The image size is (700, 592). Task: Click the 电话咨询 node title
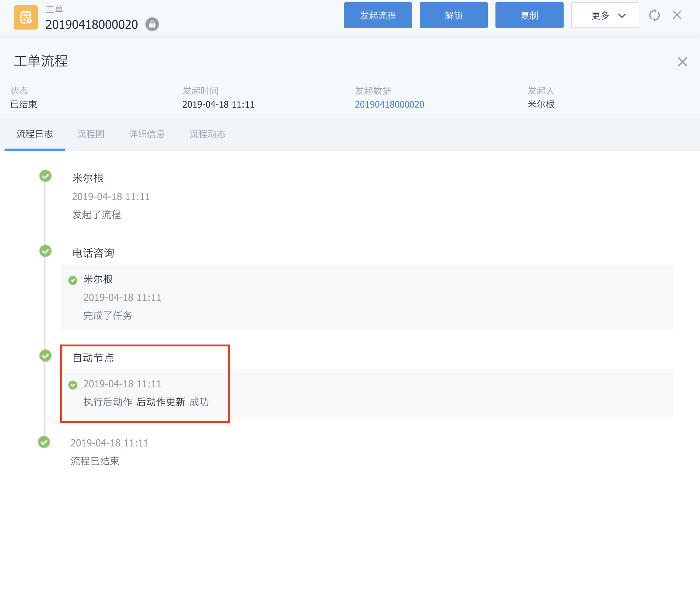[93, 253]
